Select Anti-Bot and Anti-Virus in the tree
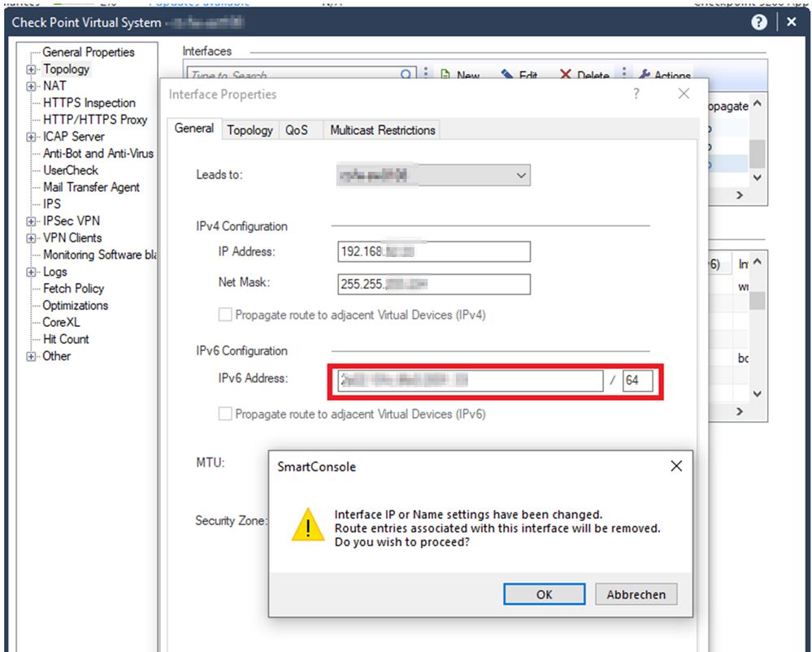The image size is (812, 652). click(x=98, y=154)
